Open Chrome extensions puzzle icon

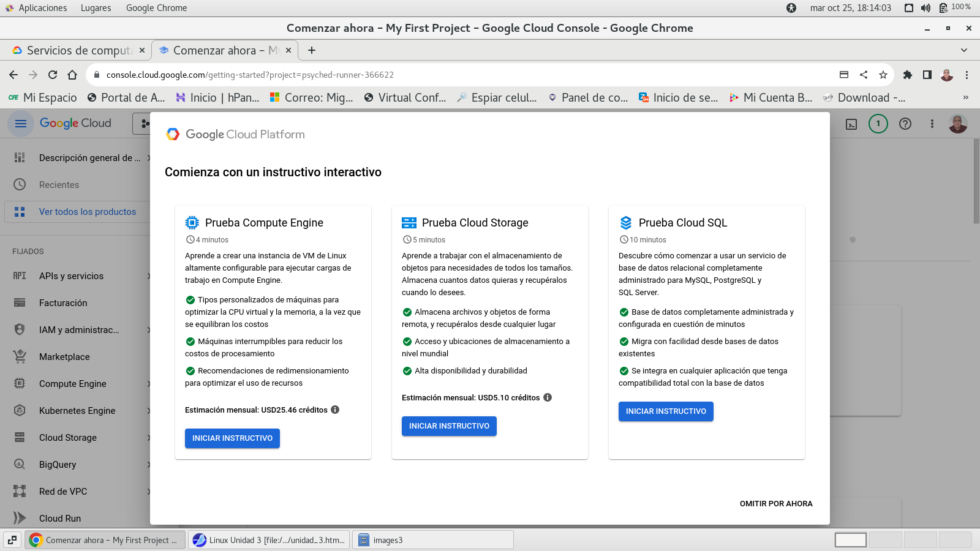[x=907, y=75]
